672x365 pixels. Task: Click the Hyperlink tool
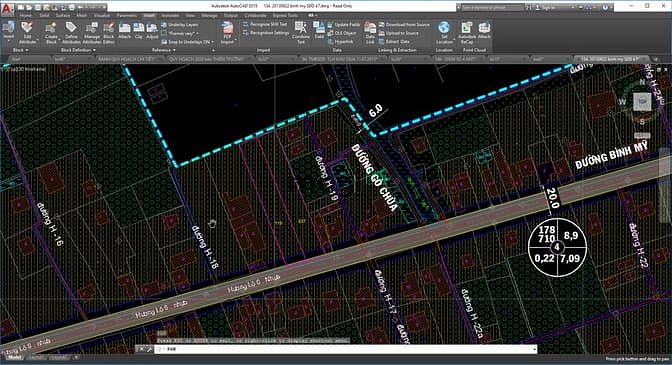click(341, 42)
